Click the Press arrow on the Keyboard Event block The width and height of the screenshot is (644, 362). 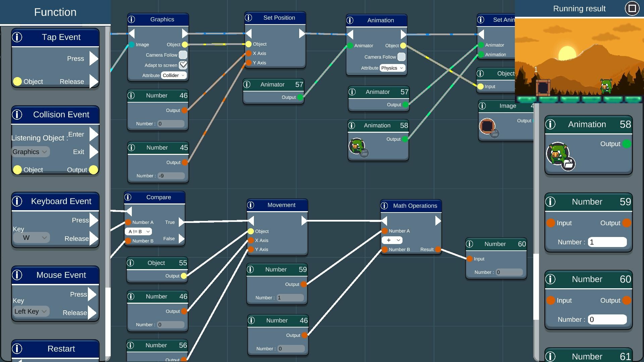tap(94, 220)
